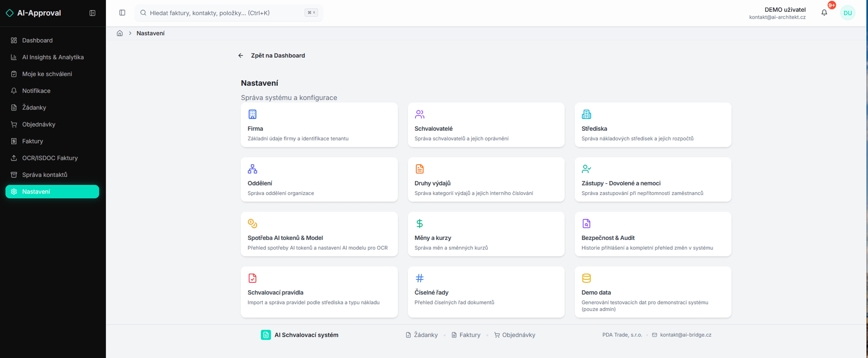Click the Číselné řady hash icon
The width and height of the screenshot is (868, 358).
419,278
